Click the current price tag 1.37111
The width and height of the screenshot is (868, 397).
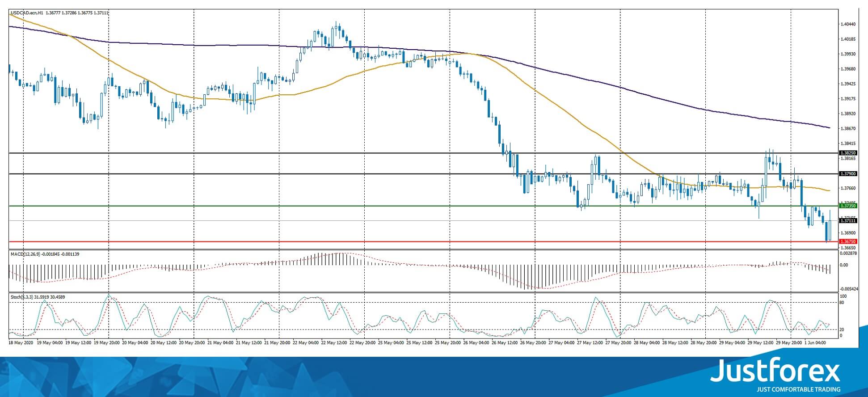[848, 221]
